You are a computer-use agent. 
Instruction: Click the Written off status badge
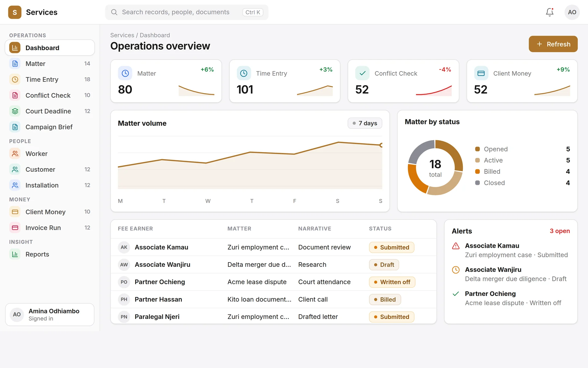pos(392,282)
